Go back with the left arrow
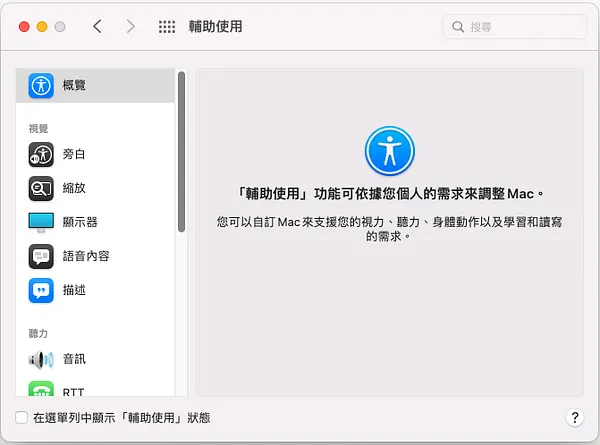Image resolution: width=600 pixels, height=445 pixels. pos(97,27)
